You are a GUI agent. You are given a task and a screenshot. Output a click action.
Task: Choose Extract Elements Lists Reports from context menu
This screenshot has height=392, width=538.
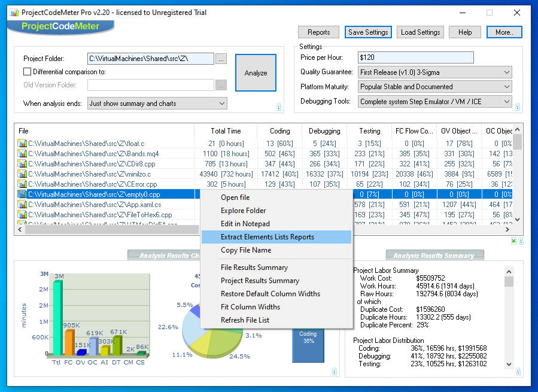[x=267, y=237]
